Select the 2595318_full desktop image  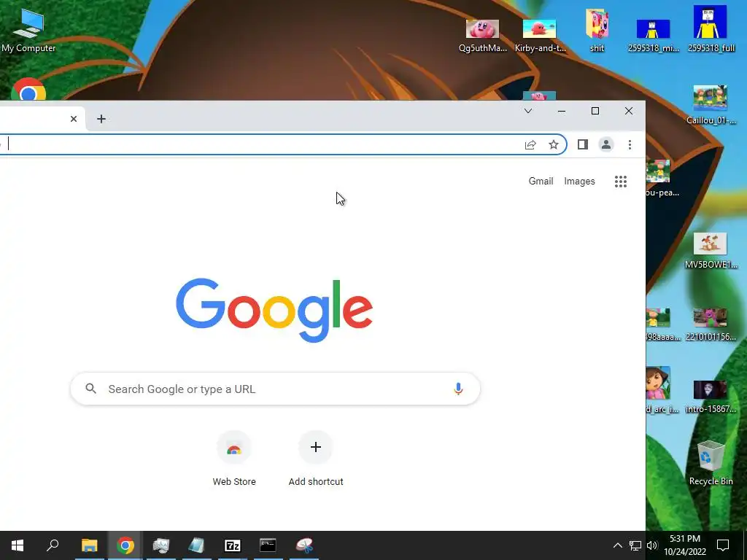711,28
